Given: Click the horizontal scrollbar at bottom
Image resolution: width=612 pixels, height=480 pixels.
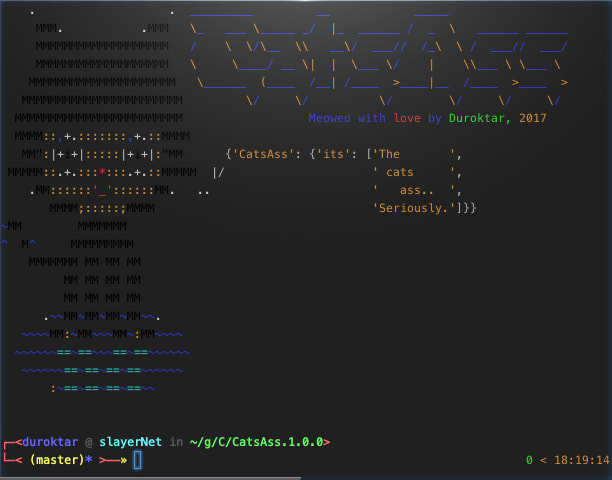Looking at the screenshot, I should pos(150,478).
